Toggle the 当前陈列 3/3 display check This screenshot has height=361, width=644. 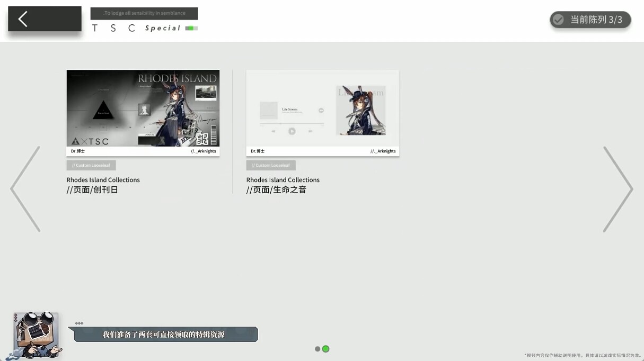click(590, 20)
